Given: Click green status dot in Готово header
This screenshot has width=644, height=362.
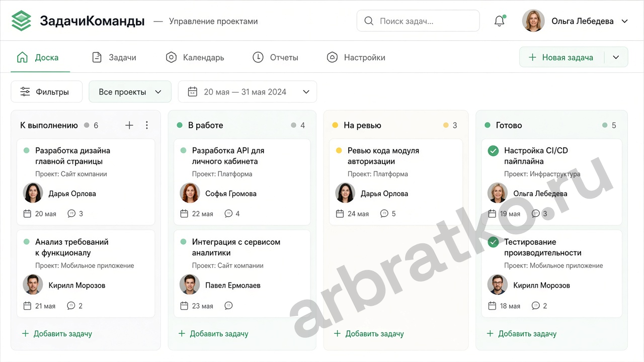Looking at the screenshot, I should click(488, 125).
